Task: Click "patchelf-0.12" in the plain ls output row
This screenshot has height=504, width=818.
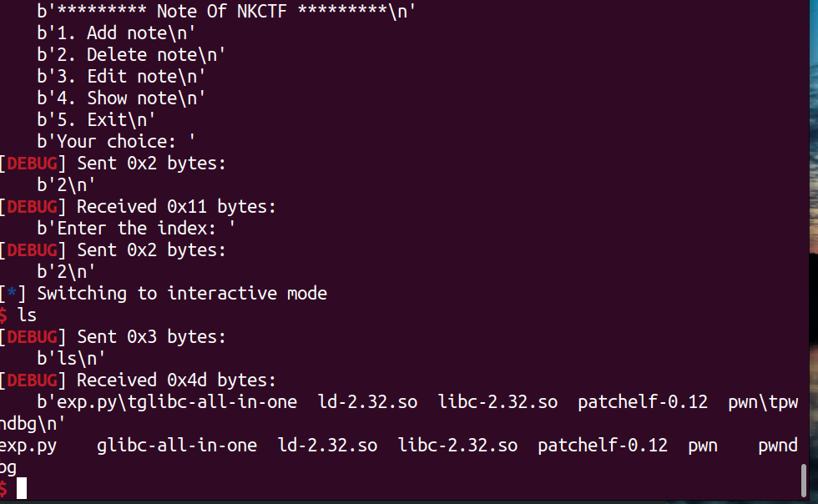Action: pyautogui.click(x=603, y=446)
